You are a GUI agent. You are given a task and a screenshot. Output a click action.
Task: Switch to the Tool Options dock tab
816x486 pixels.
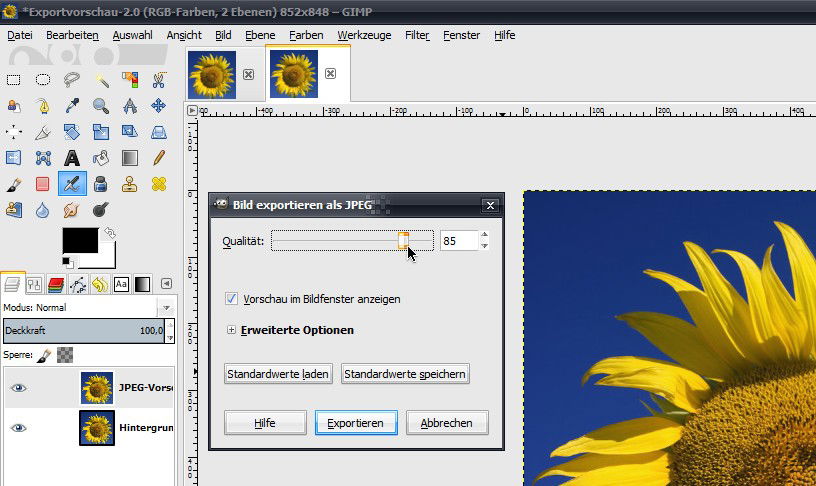pos(34,284)
